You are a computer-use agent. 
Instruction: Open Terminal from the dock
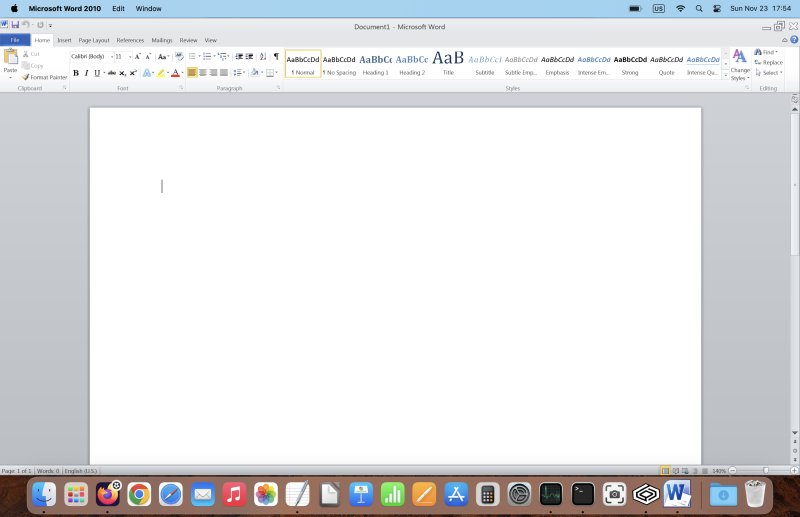click(x=583, y=494)
